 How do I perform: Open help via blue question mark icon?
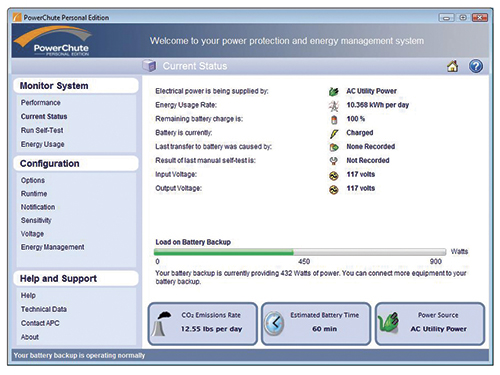[476, 66]
